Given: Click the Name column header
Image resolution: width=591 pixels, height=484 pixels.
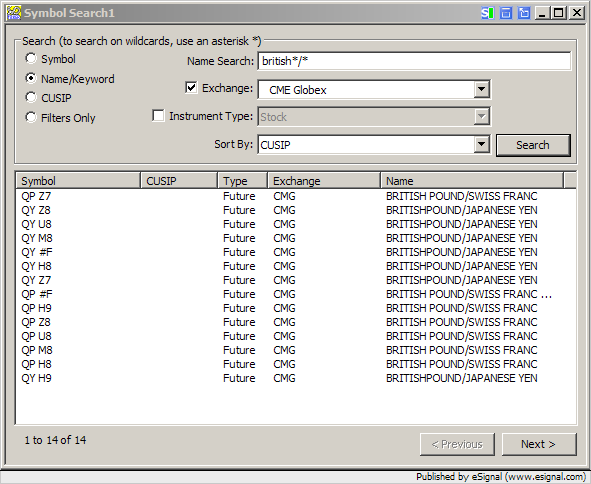Looking at the screenshot, I should tap(472, 181).
